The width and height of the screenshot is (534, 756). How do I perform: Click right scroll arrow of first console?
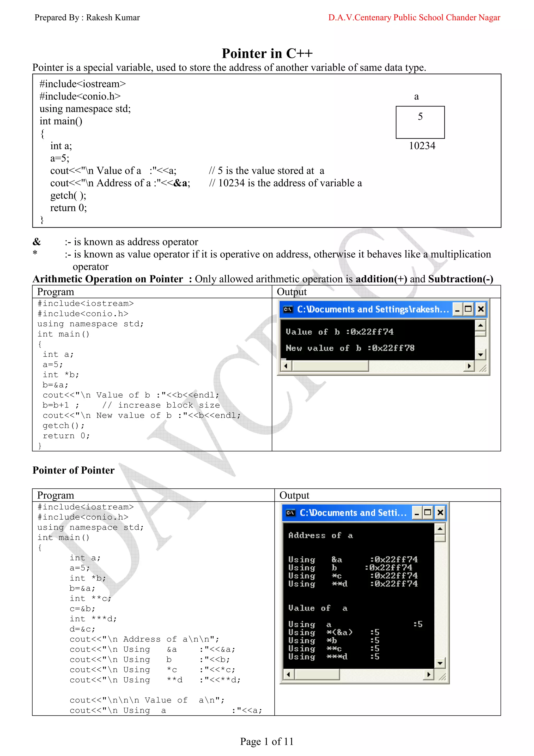(469, 366)
